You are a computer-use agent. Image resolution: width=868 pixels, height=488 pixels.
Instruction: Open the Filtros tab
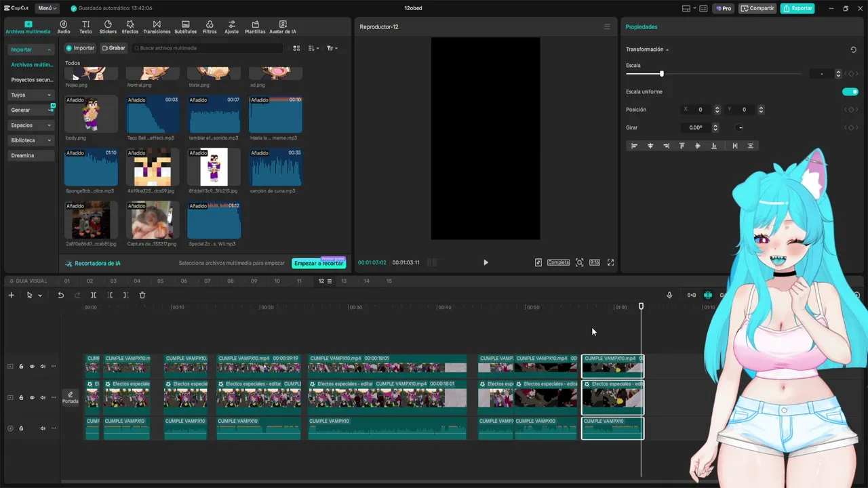click(x=210, y=27)
